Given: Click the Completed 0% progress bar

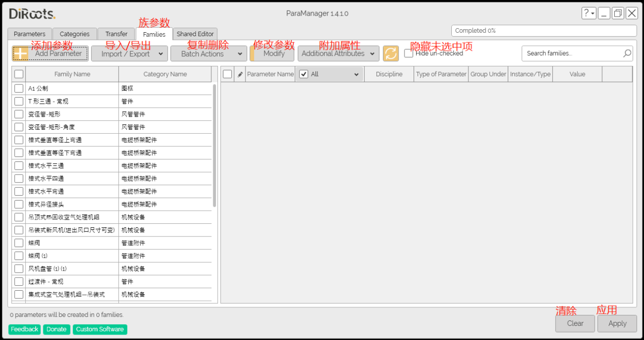Looking at the screenshot, I should click(x=544, y=31).
